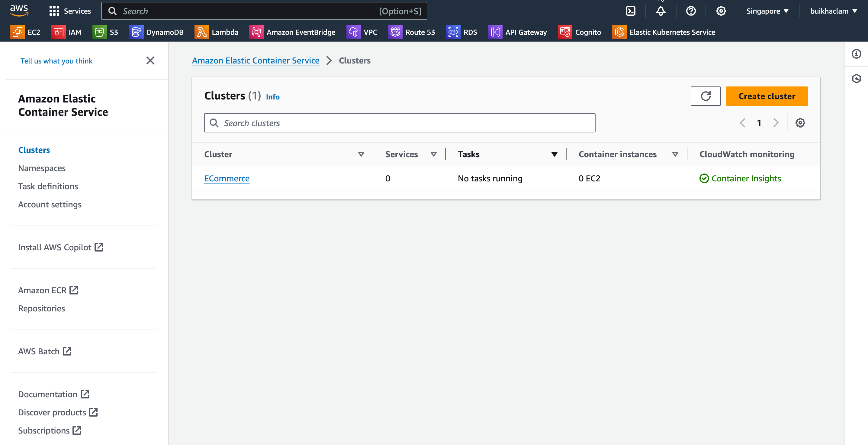Focus the top AWS search field
Image resolution: width=868 pixels, height=445 pixels.
click(x=264, y=11)
